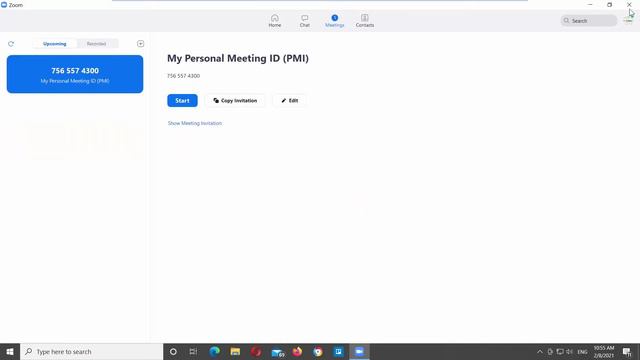Select the 756 557 4300 meeting card
The image size is (640, 360).
point(75,74)
